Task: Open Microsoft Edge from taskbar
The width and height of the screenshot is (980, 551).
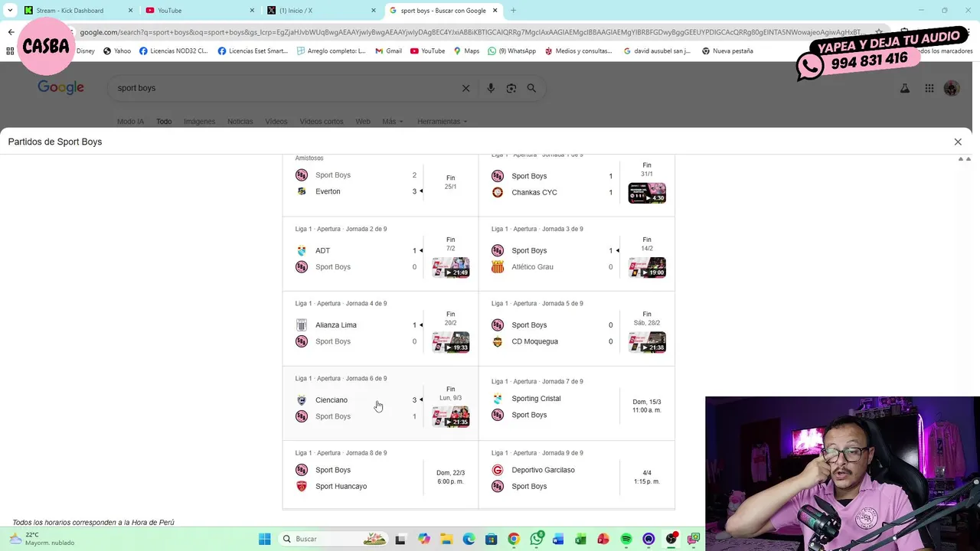Action: click(x=469, y=539)
